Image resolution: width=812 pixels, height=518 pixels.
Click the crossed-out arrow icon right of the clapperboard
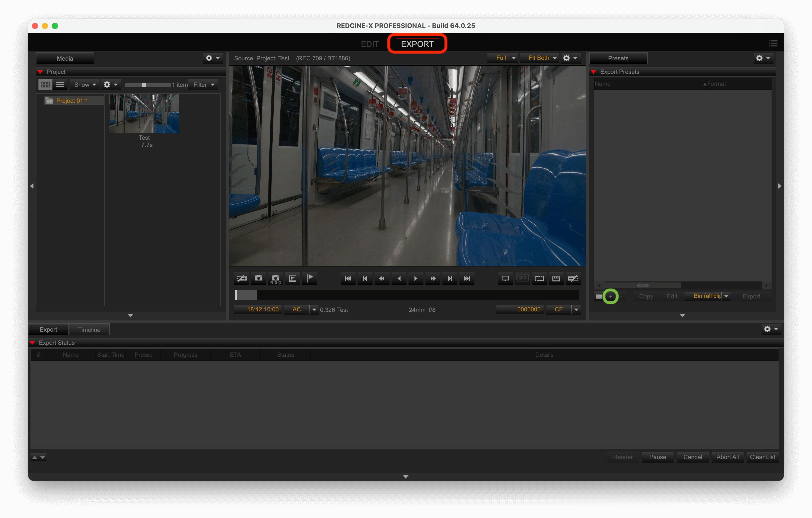click(x=573, y=278)
